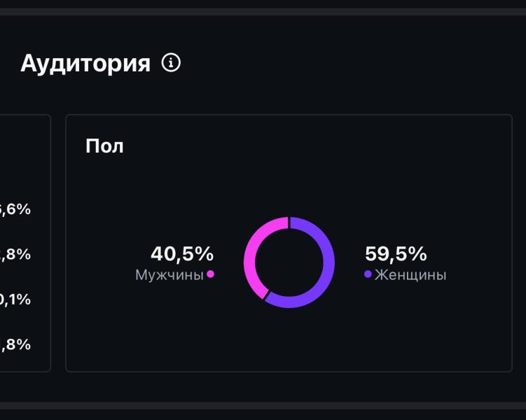Click the partially visible left statistics card

coord(25,243)
